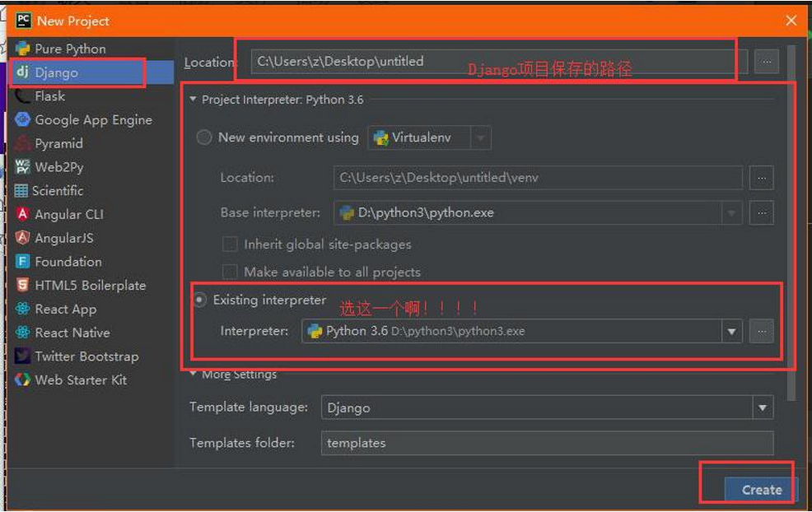Screen dimensions: 812x512
Task: Click the settings panel vertical scrollbar
Action: 791,222
